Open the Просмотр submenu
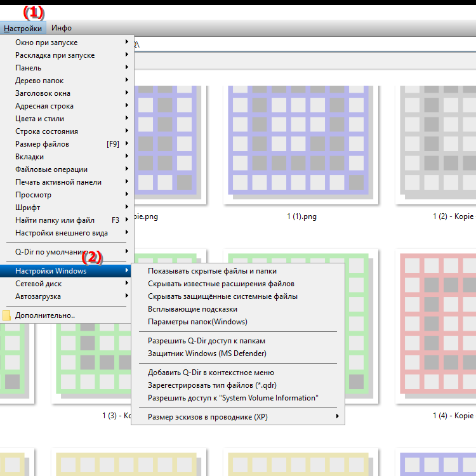 click(x=67, y=195)
